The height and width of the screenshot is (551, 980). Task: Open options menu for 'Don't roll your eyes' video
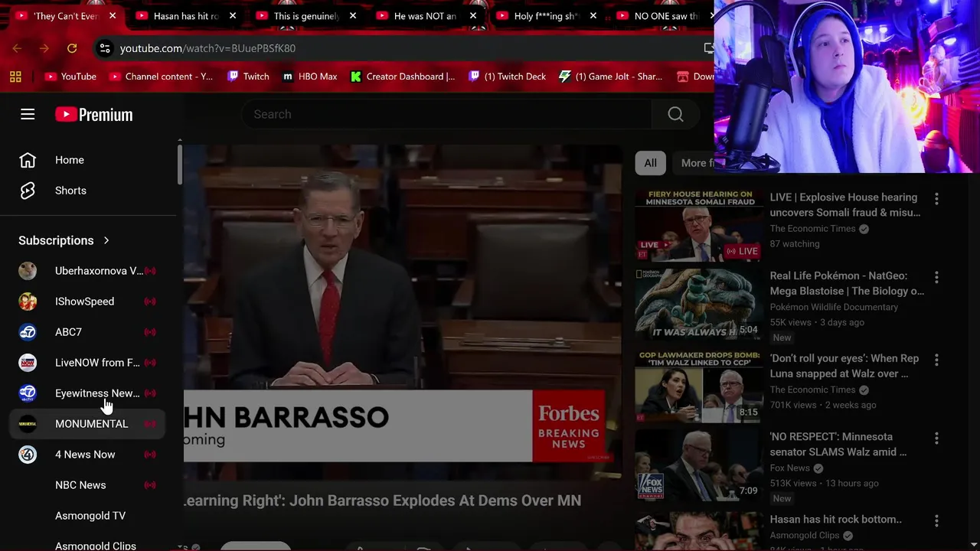pyautogui.click(x=936, y=360)
